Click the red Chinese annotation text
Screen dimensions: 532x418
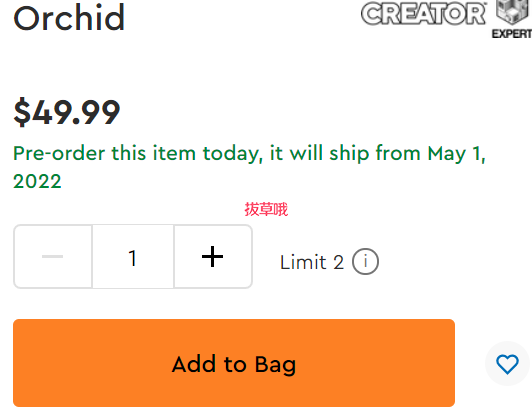point(266,209)
